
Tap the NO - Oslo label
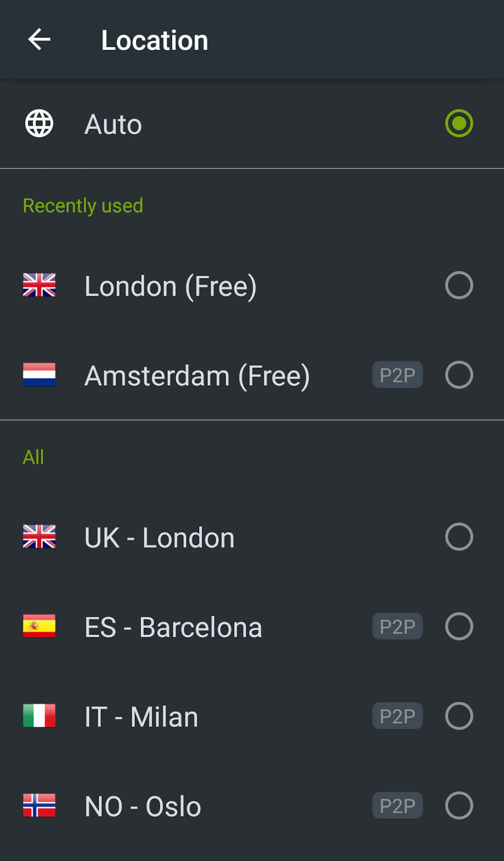[143, 807]
